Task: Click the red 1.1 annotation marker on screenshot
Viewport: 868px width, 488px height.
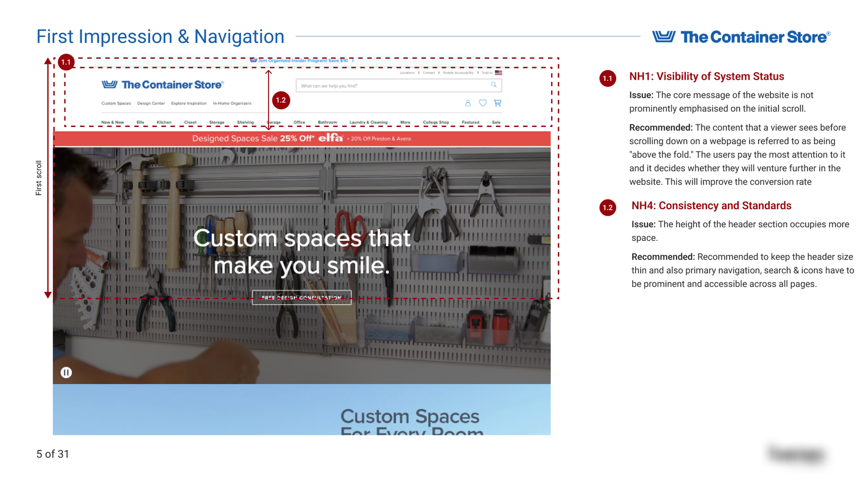Action: pyautogui.click(x=66, y=62)
